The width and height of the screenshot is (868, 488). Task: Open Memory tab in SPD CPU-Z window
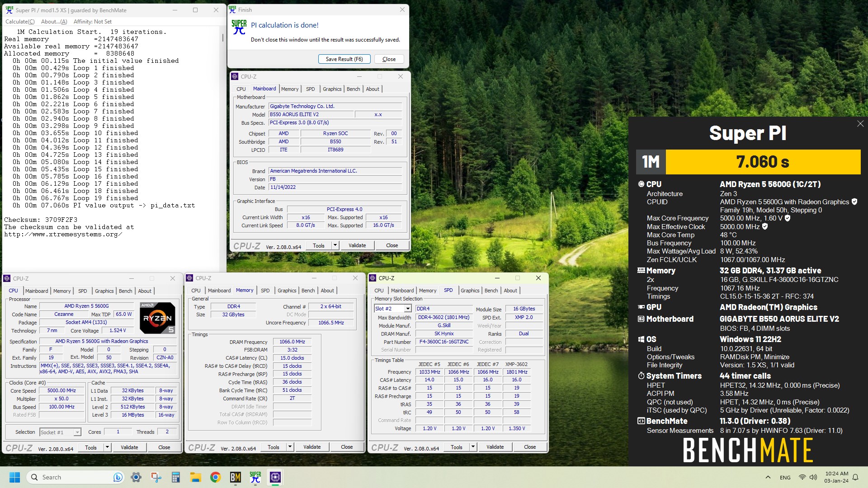pos(428,291)
